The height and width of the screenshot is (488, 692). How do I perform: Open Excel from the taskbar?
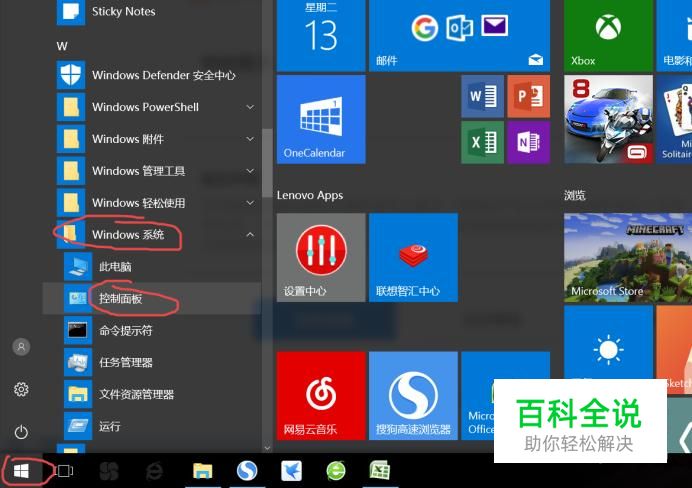380,471
